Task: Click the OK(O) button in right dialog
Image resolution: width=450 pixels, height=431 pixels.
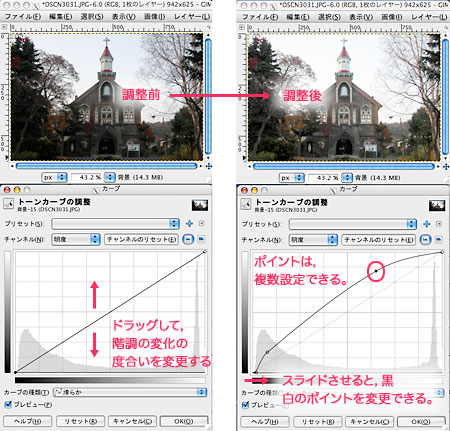Action: (x=421, y=422)
